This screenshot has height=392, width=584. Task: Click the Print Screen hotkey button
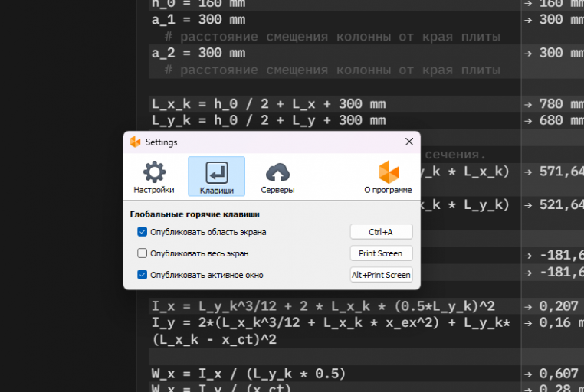381,253
